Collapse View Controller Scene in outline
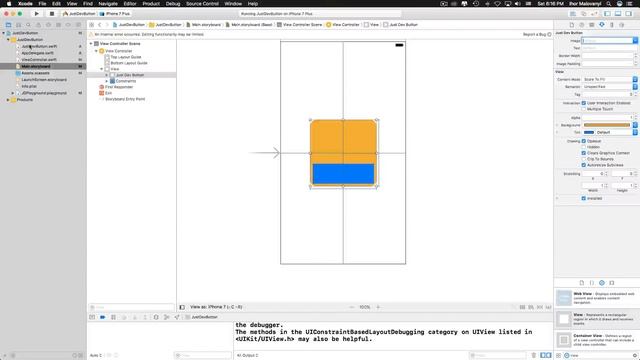The height and width of the screenshot is (360, 640). point(91,44)
